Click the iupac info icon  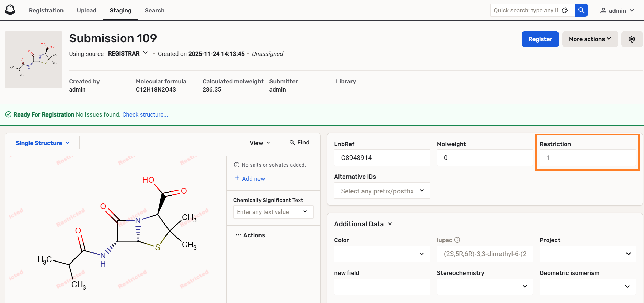pos(457,240)
